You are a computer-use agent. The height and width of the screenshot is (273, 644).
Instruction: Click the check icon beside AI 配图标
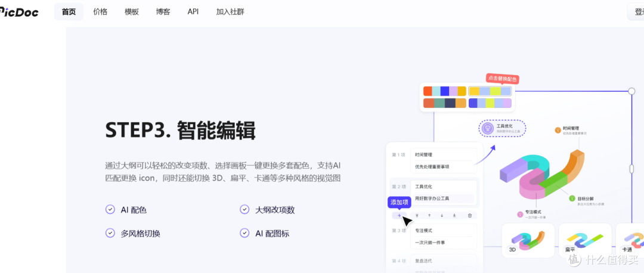tap(244, 233)
